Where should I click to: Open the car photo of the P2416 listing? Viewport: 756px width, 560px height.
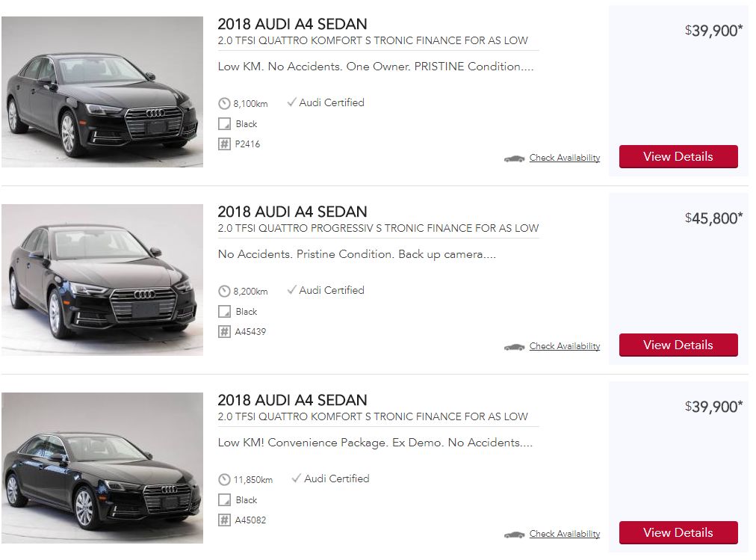(102, 92)
